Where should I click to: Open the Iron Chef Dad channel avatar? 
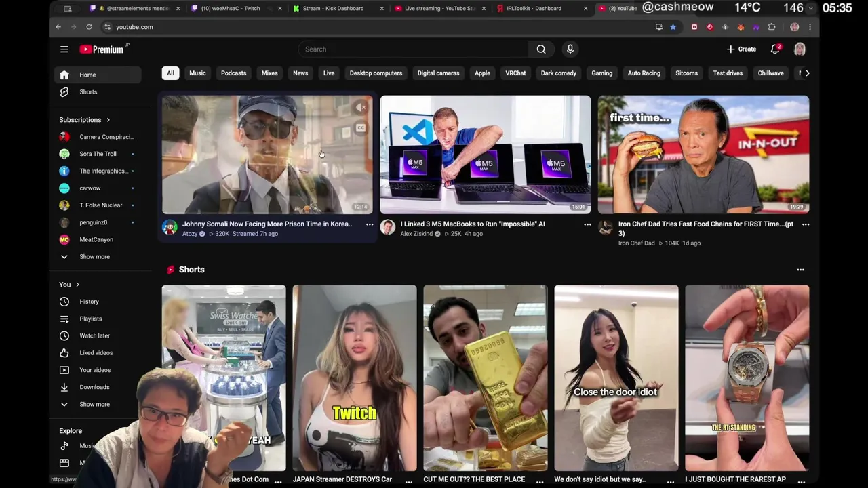606,228
